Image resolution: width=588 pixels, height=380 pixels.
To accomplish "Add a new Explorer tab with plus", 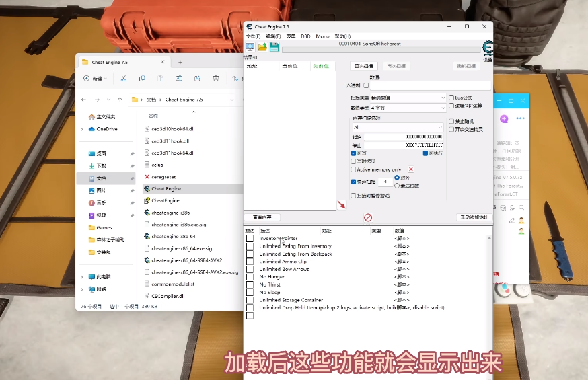I will point(180,62).
